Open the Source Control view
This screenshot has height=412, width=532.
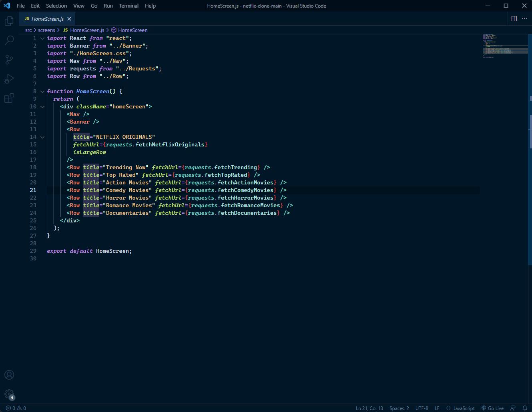point(9,60)
